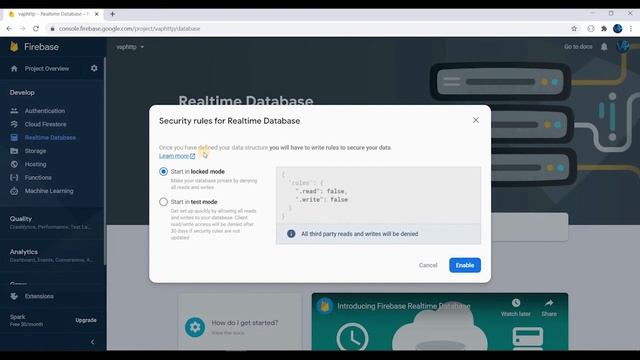This screenshot has width=640, height=360.
Task: Open project settings gear icon
Action: (94, 68)
